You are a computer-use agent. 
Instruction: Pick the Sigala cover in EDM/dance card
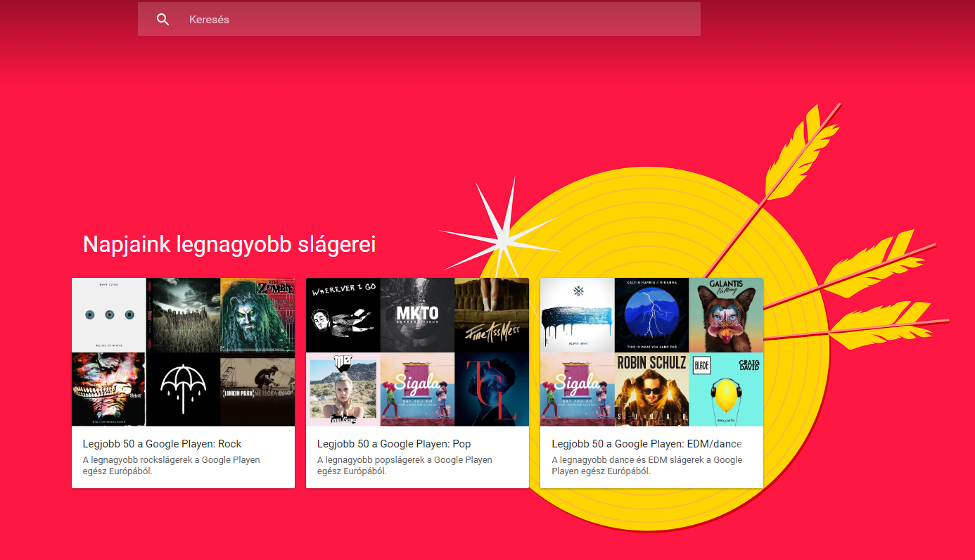pyautogui.click(x=578, y=389)
